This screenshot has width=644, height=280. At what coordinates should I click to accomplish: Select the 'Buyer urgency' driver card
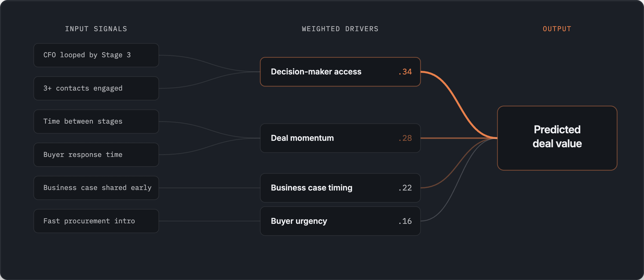pos(340,221)
